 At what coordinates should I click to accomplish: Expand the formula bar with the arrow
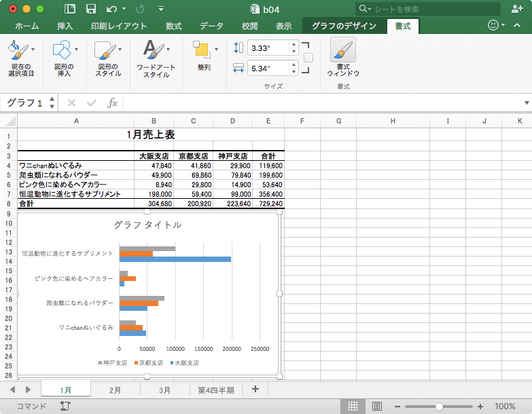(x=527, y=102)
